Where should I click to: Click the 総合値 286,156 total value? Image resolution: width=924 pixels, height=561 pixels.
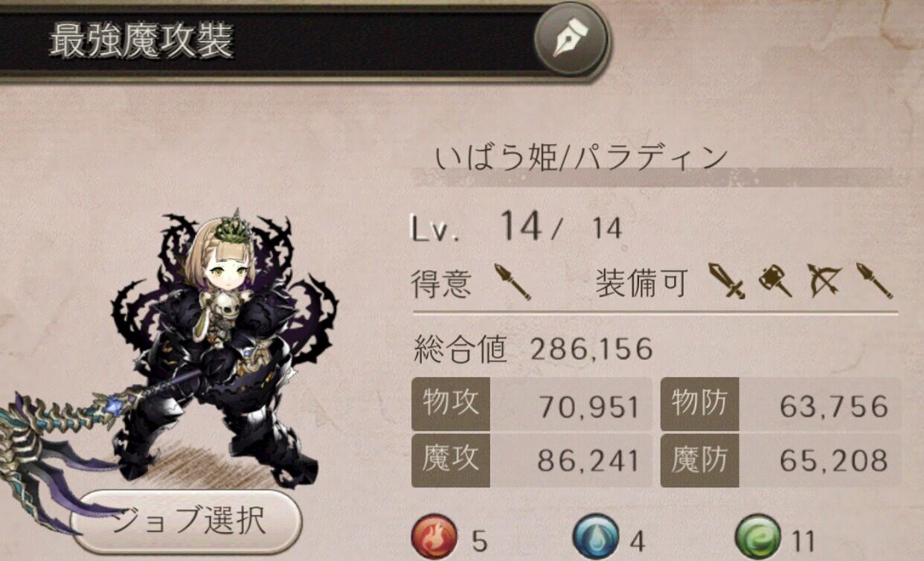533,348
